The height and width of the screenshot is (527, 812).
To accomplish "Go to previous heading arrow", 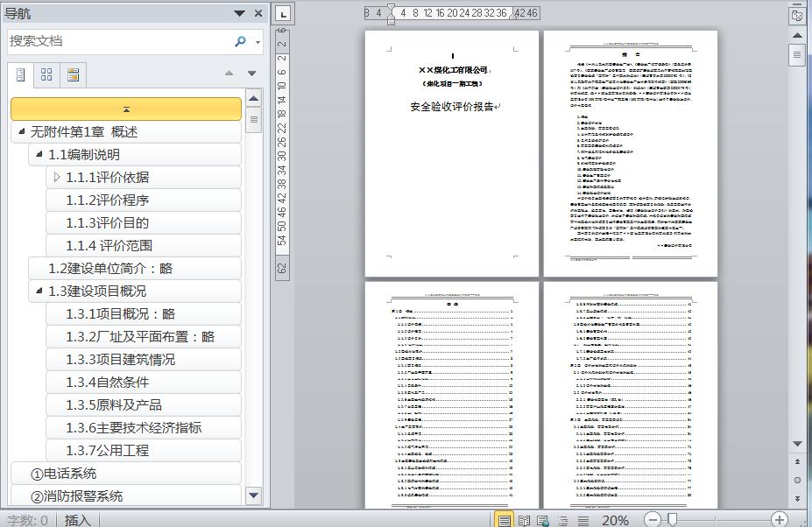I will (x=229, y=74).
